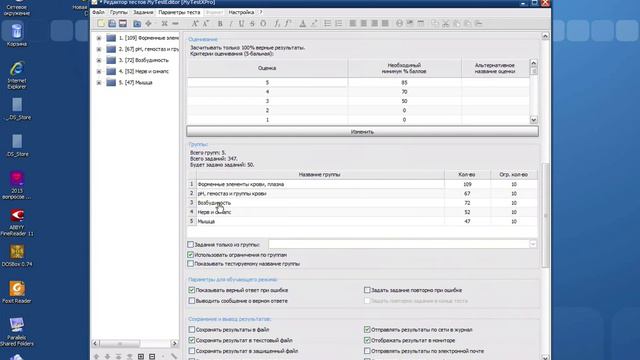Expand tree group '3. [72] Возбудимость'

99,60
